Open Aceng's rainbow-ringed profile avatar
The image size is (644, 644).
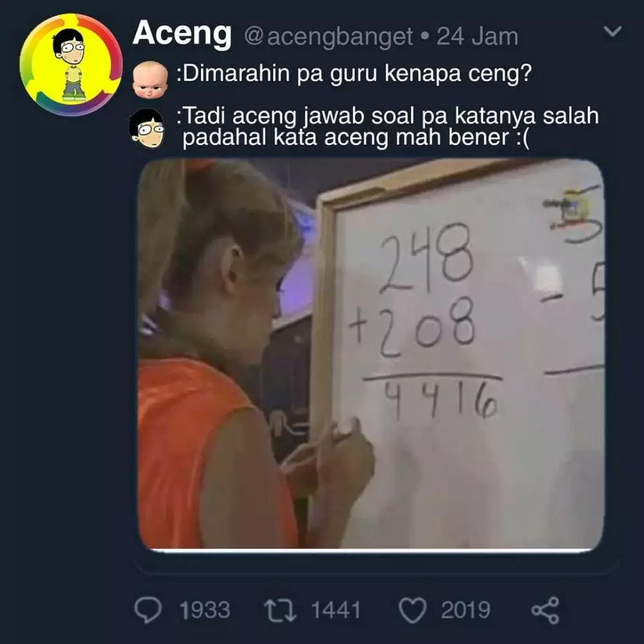(x=71, y=65)
